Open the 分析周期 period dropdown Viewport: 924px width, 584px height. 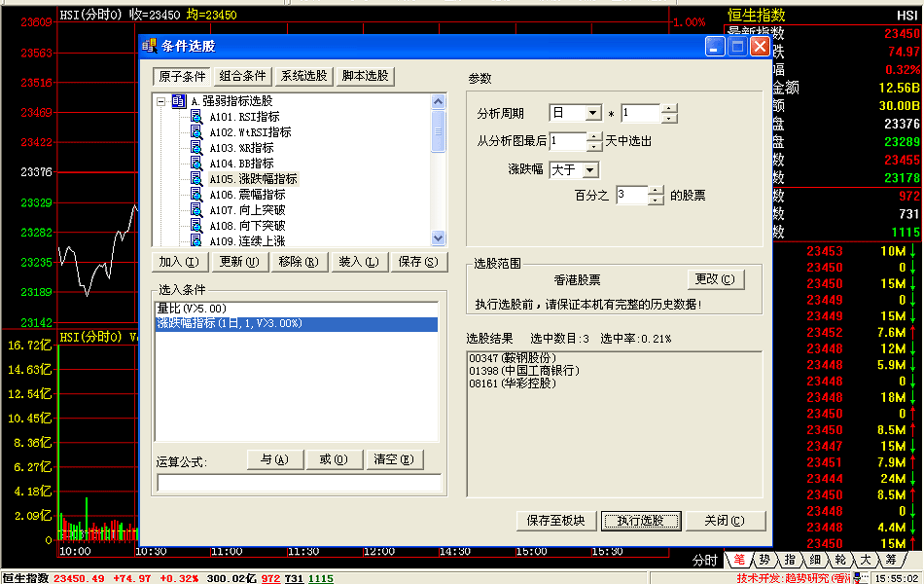pos(592,114)
